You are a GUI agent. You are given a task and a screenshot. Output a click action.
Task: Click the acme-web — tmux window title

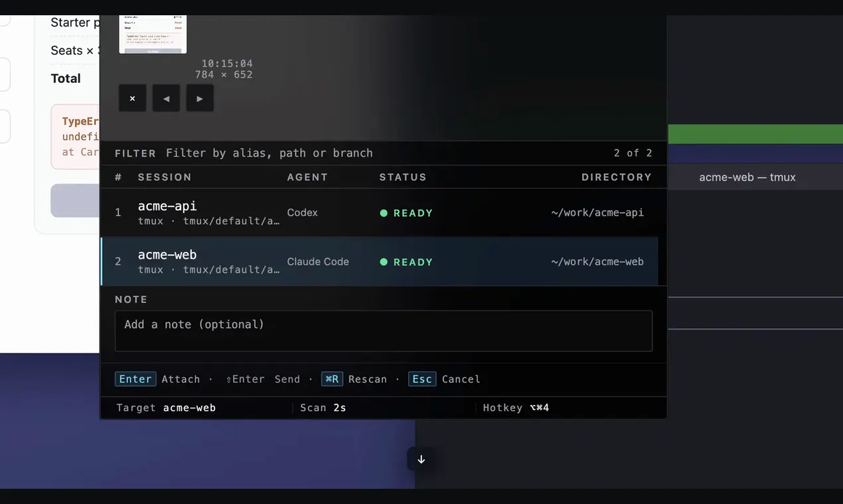747,177
